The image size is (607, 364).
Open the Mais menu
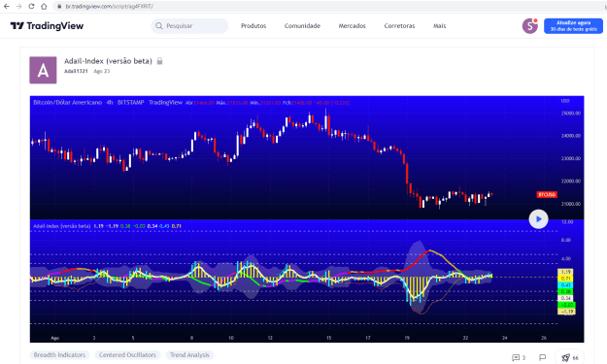439,26
